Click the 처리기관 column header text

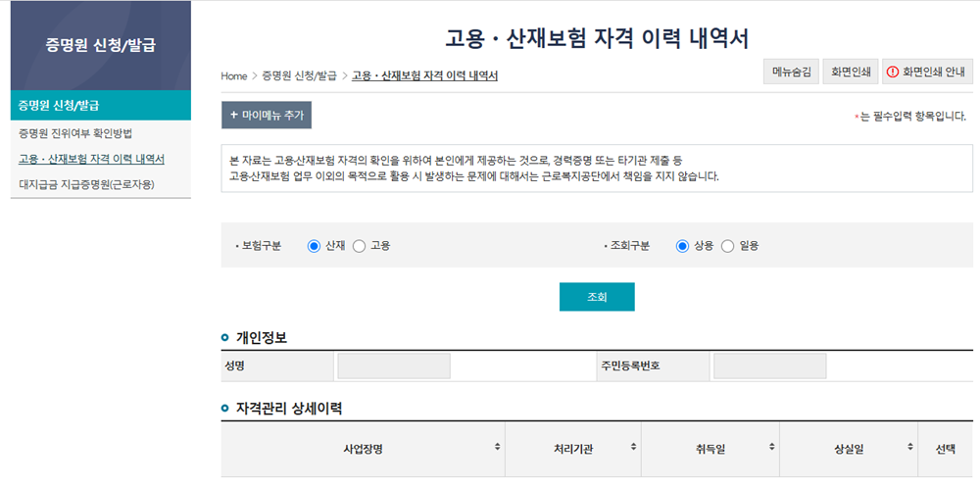(573, 449)
